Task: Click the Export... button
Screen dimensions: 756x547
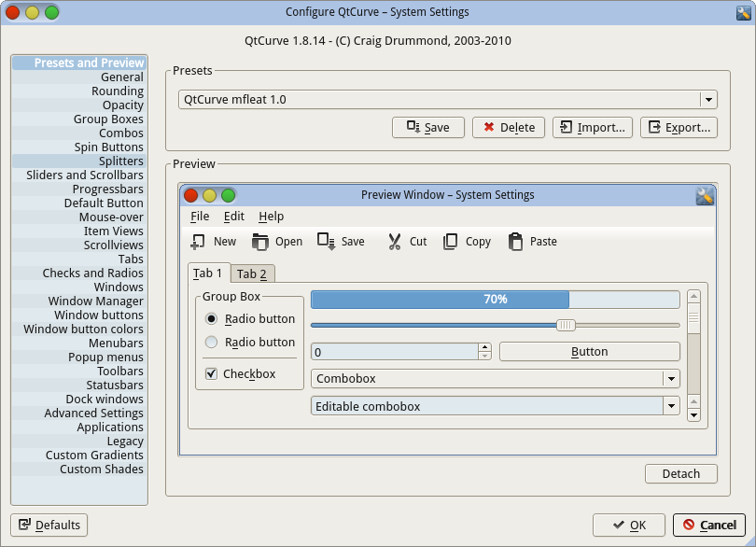Action: point(679,127)
